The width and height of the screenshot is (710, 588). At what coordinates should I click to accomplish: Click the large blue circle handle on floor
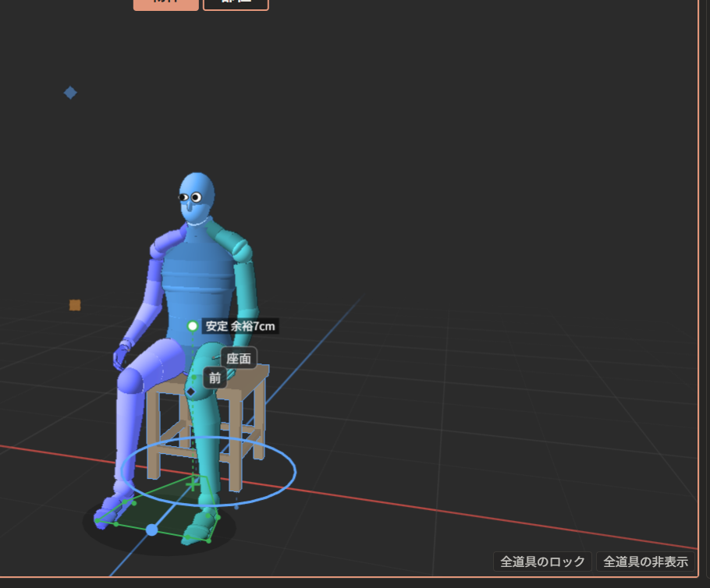click(x=151, y=530)
